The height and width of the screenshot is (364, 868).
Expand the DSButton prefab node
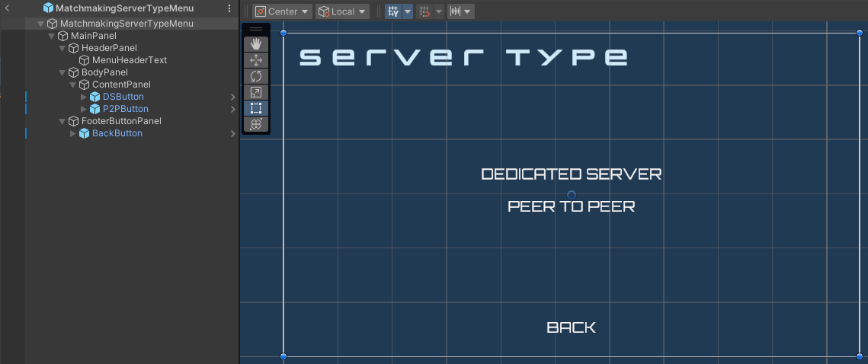pyautogui.click(x=84, y=97)
